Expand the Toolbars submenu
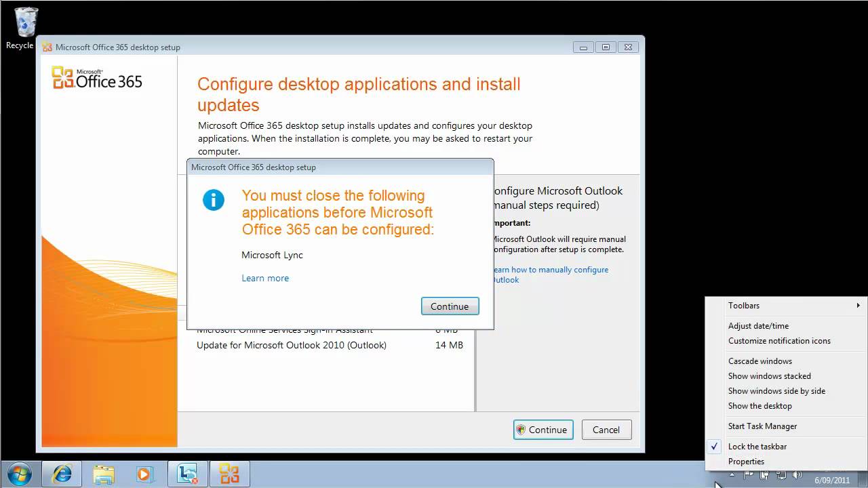 click(786, 306)
